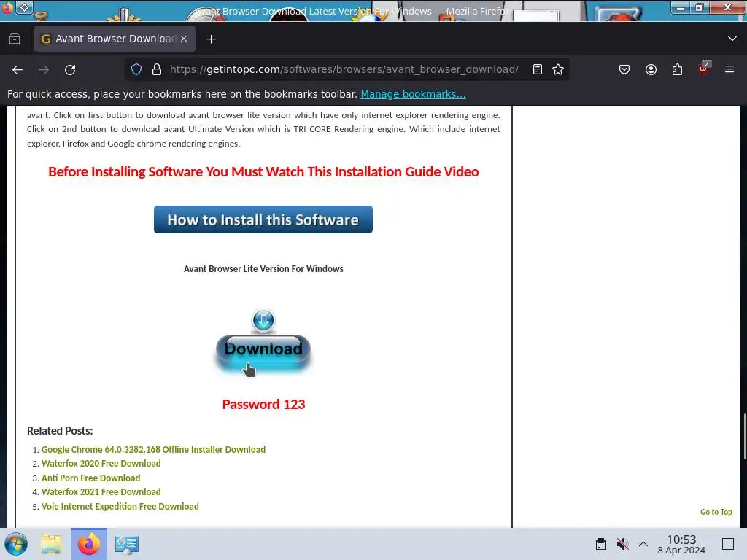The width and height of the screenshot is (747, 560).
Task: Click the round download arrow icon
Action: (263, 321)
